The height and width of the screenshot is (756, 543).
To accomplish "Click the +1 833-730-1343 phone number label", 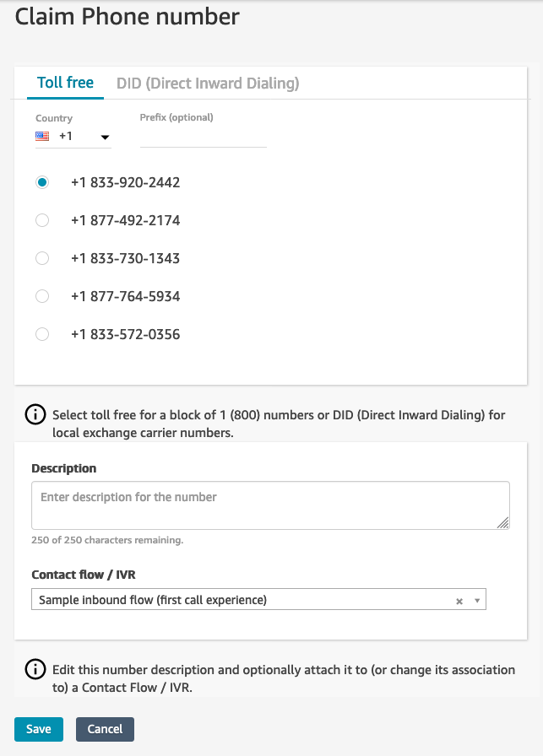I will click(x=126, y=258).
